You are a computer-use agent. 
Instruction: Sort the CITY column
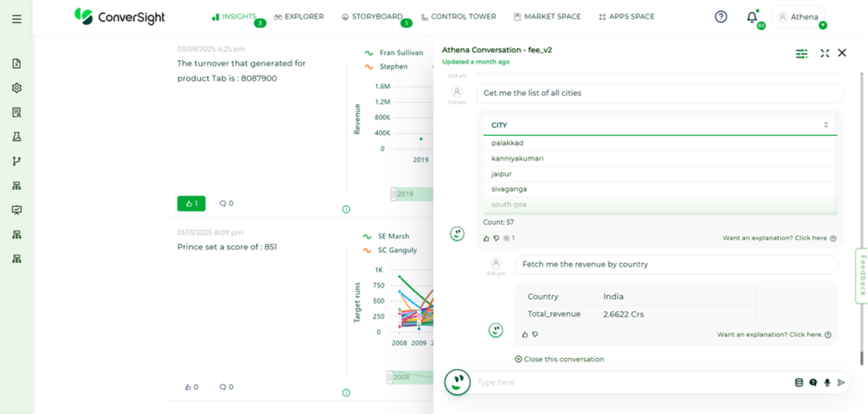[826, 125]
